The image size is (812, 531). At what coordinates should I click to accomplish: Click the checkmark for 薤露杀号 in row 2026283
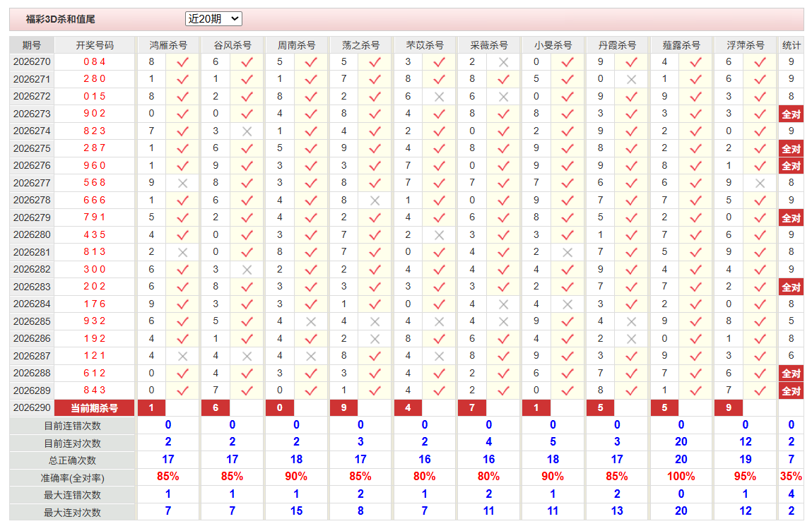coord(695,287)
